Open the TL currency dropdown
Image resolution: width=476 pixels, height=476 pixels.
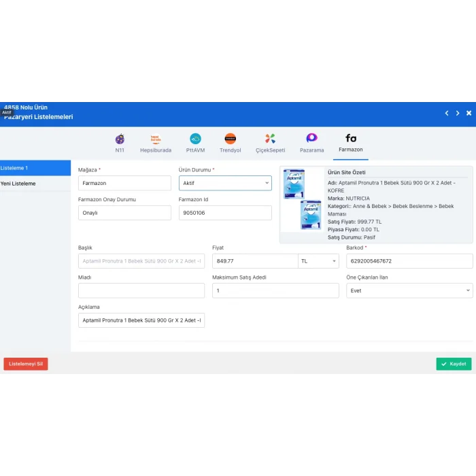point(318,261)
